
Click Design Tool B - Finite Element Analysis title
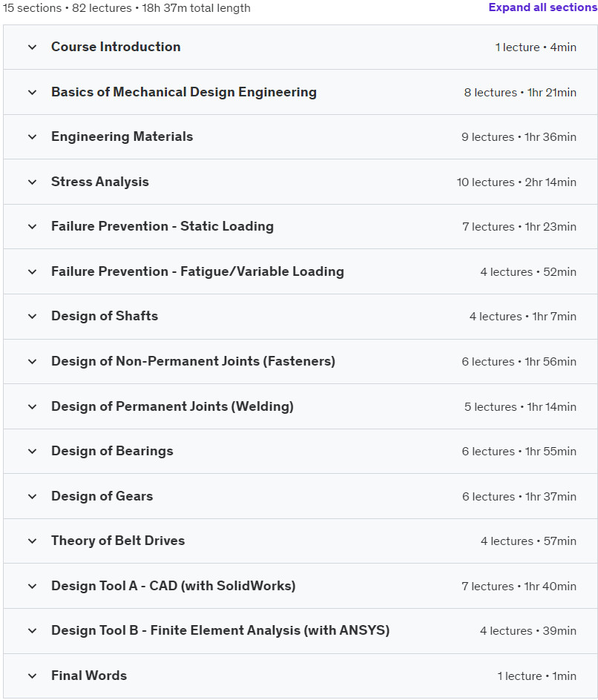coord(220,630)
